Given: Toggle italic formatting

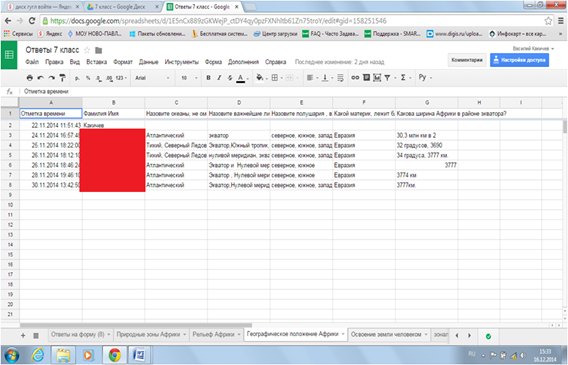Looking at the screenshot, I should (x=219, y=77).
